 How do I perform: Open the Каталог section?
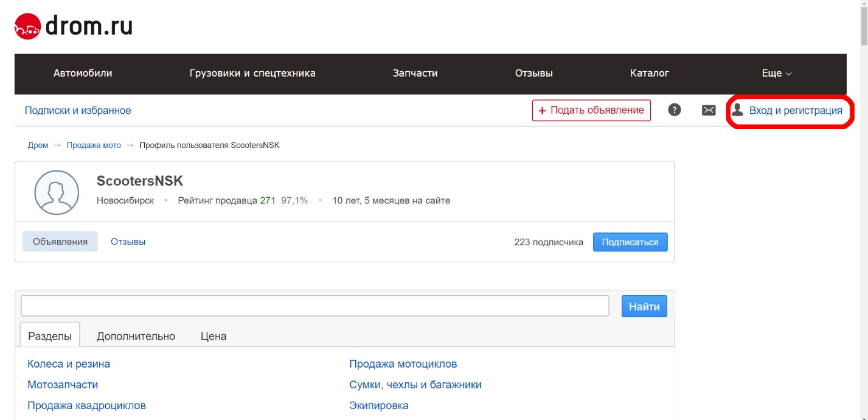[650, 73]
